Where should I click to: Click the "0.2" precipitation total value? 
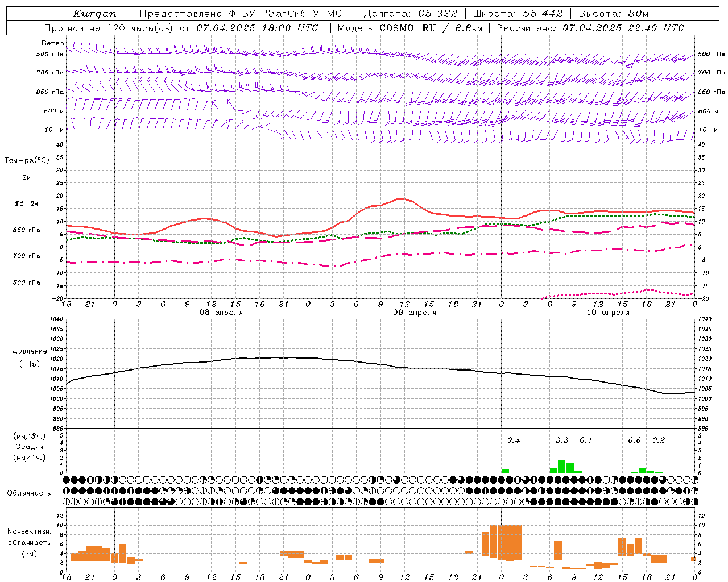click(659, 440)
